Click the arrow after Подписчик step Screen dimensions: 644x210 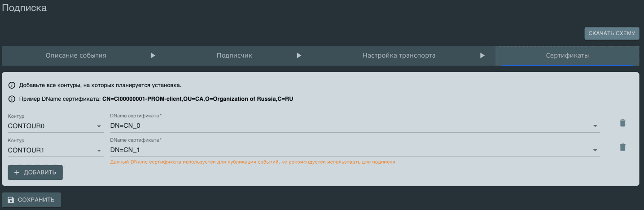pyautogui.click(x=299, y=56)
